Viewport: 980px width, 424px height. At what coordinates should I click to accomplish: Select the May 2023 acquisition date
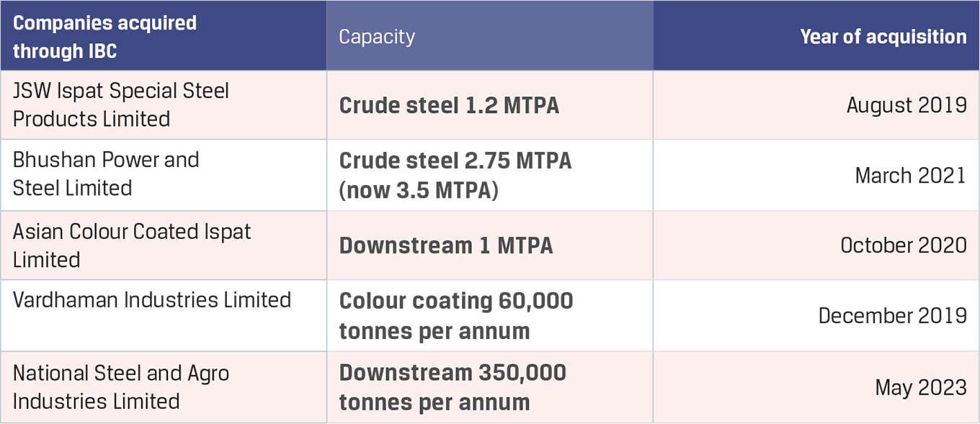click(920, 388)
